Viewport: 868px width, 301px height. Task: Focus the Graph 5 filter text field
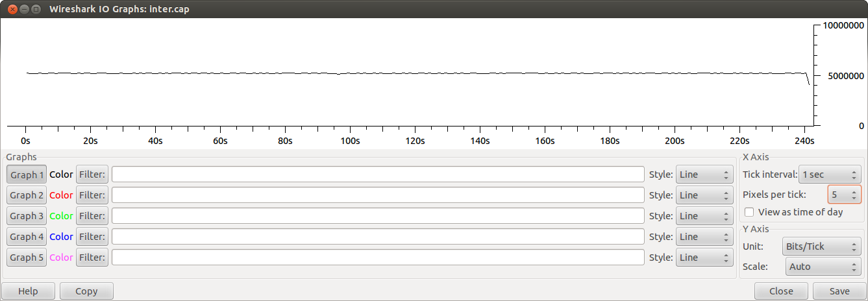pyautogui.click(x=378, y=258)
